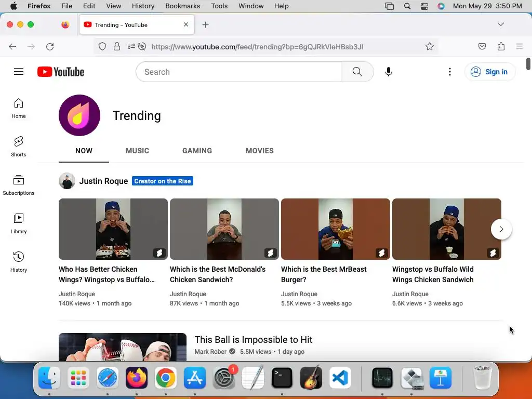Open History from sidebar
Image resolution: width=532 pixels, height=399 pixels.
pyautogui.click(x=19, y=262)
